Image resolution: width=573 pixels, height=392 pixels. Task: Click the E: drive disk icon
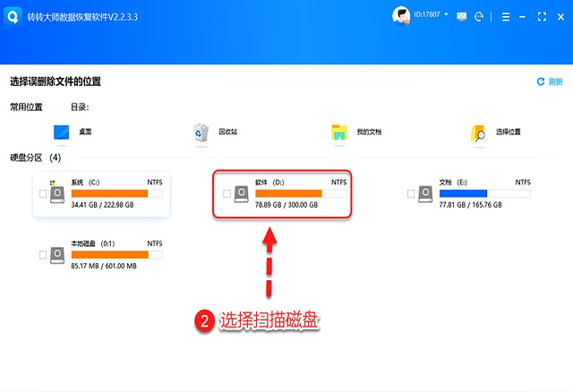tap(425, 194)
